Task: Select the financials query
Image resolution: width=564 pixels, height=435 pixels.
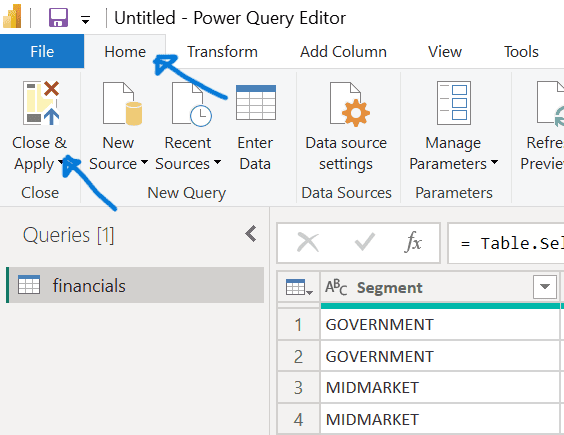Action: pyautogui.click(x=135, y=285)
